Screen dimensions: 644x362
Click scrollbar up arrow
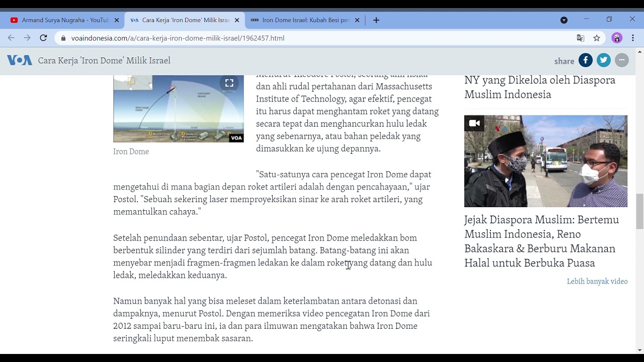pyautogui.click(x=640, y=51)
